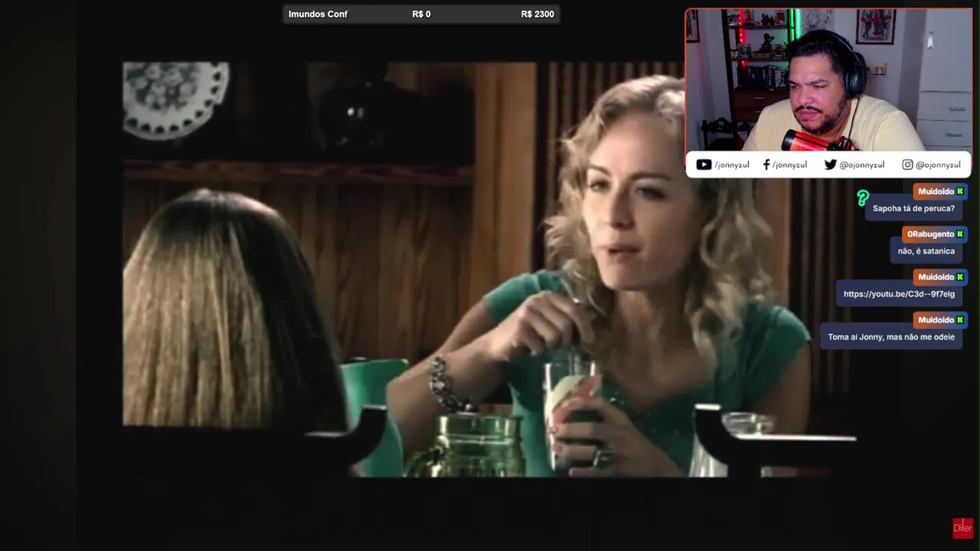Click the /jonnyzul Facebook handle text
980x551 pixels.
click(789, 165)
